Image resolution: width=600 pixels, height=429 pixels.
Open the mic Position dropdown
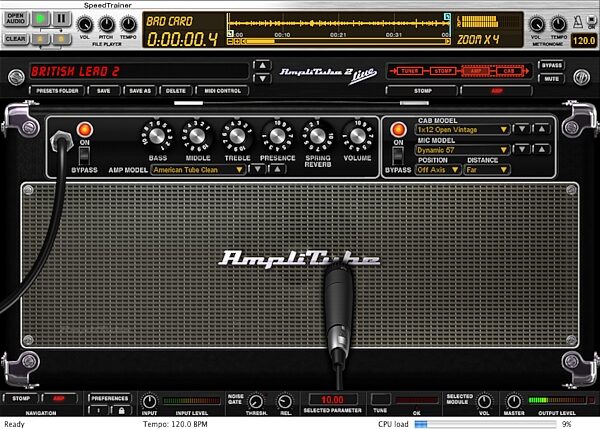coord(438,170)
